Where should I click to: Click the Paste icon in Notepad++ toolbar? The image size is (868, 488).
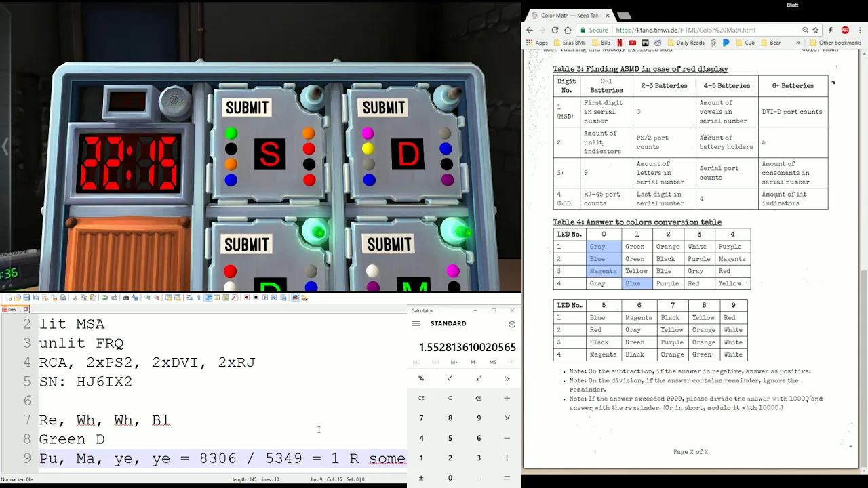(x=92, y=298)
